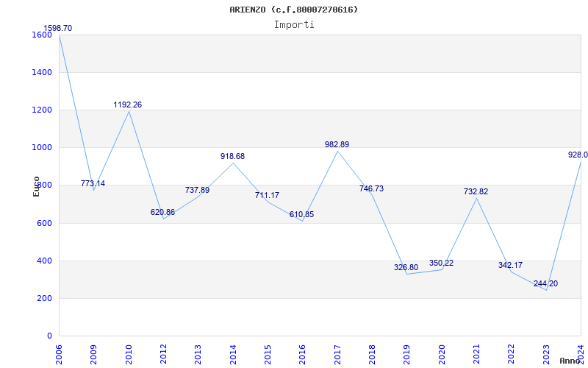This screenshot has height=368, width=588.
Task: Click the y-axis value 0
Action: pos(50,336)
